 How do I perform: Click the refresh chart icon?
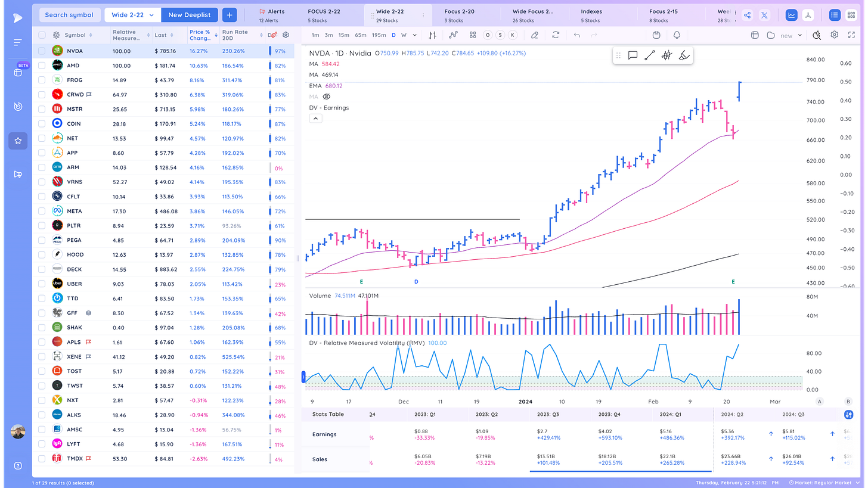pos(556,35)
